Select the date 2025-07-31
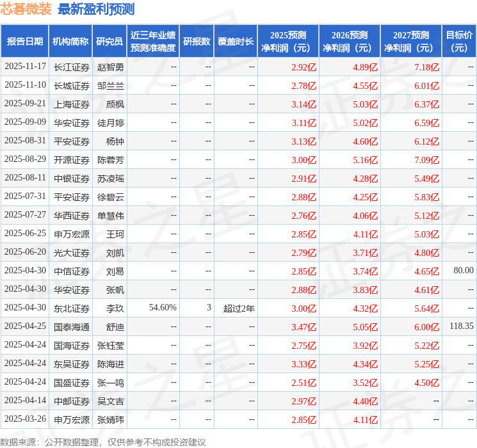The width and height of the screenshot is (477, 448). click(x=25, y=196)
